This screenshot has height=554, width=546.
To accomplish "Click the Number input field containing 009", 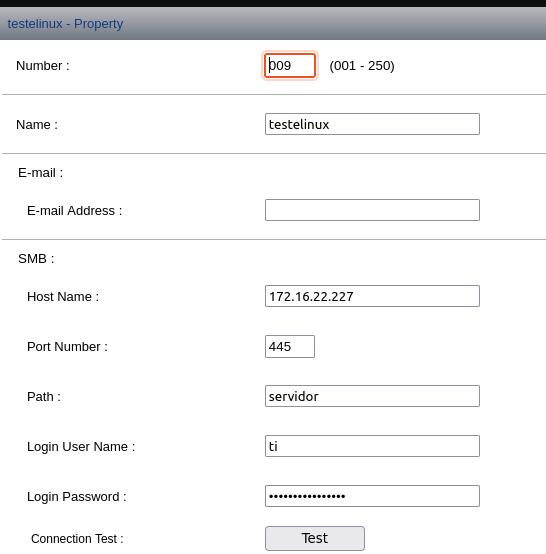I will (290, 65).
